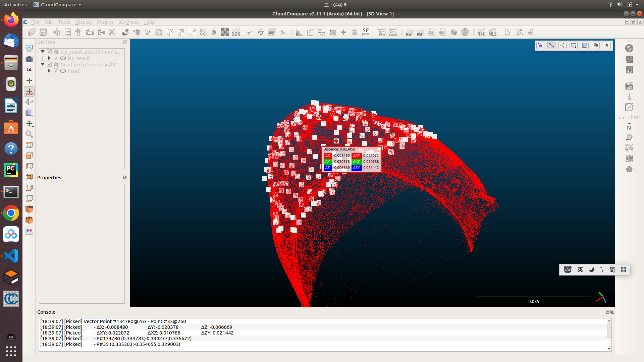Click the translate/rotate toolbar icon
Viewport: 644px width, 362px height.
261,33
